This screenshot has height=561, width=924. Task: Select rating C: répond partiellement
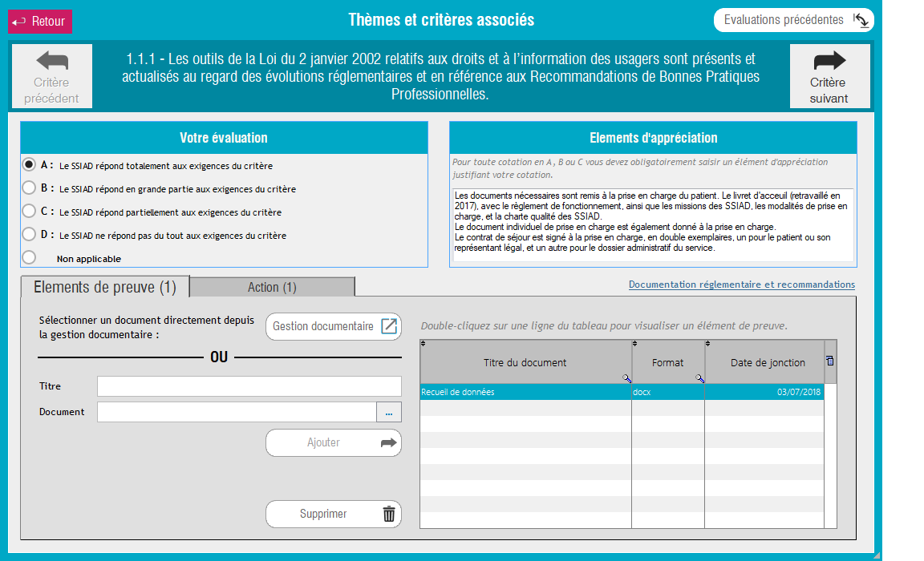(x=29, y=211)
